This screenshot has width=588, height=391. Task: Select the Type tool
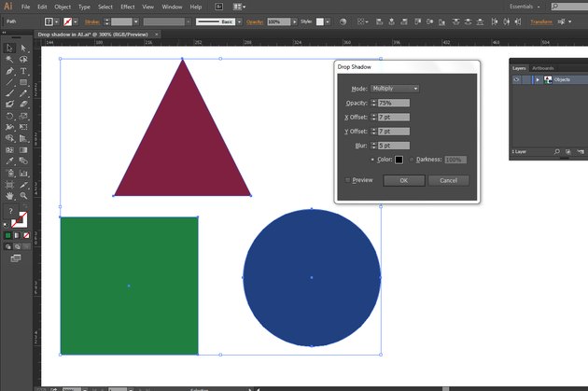pos(23,71)
